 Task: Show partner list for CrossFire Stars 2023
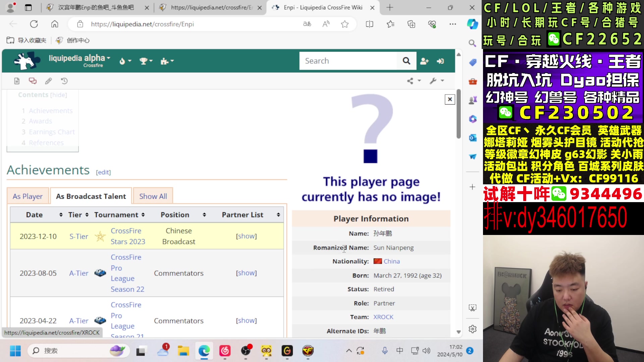coord(246,236)
